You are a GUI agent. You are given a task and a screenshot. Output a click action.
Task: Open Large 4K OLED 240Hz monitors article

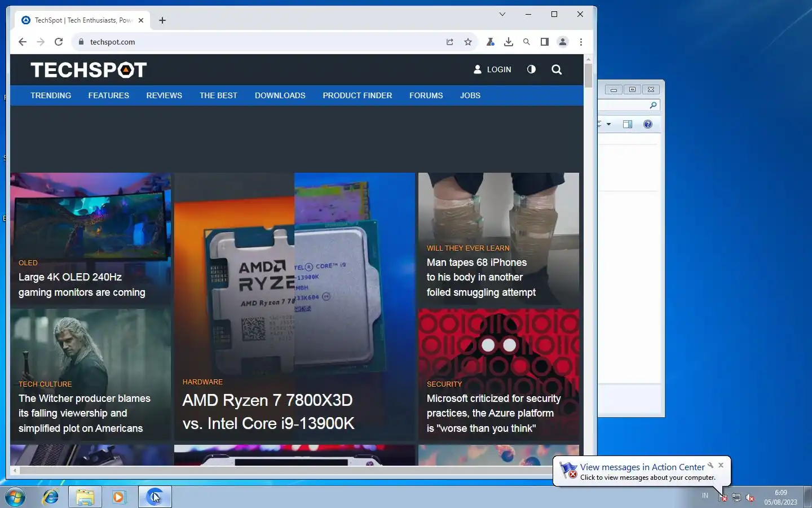[x=82, y=284]
